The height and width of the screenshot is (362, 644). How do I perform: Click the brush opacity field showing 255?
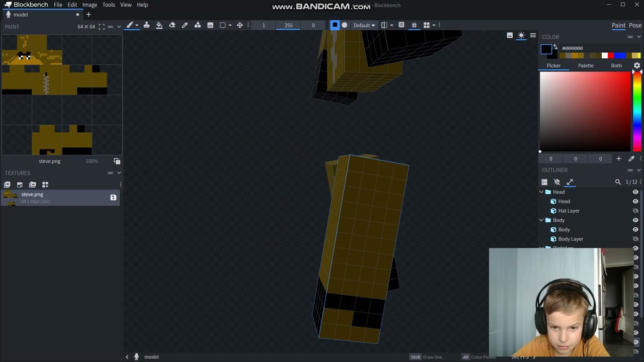coord(288,25)
